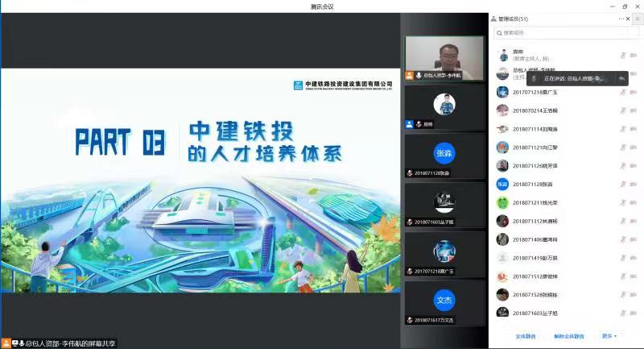This screenshot has width=644, height=349.
Task: Toggle microphone for host 房帅
Action: [x=622, y=56]
